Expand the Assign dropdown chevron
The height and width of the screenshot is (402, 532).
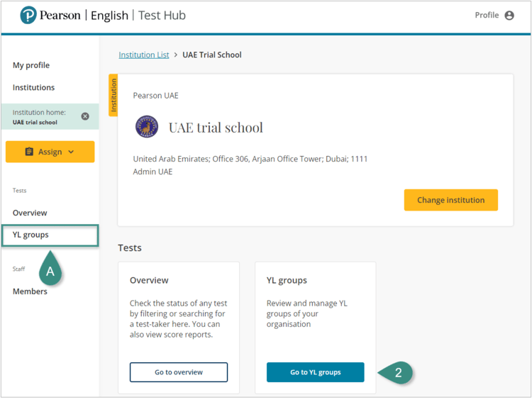[x=71, y=152]
